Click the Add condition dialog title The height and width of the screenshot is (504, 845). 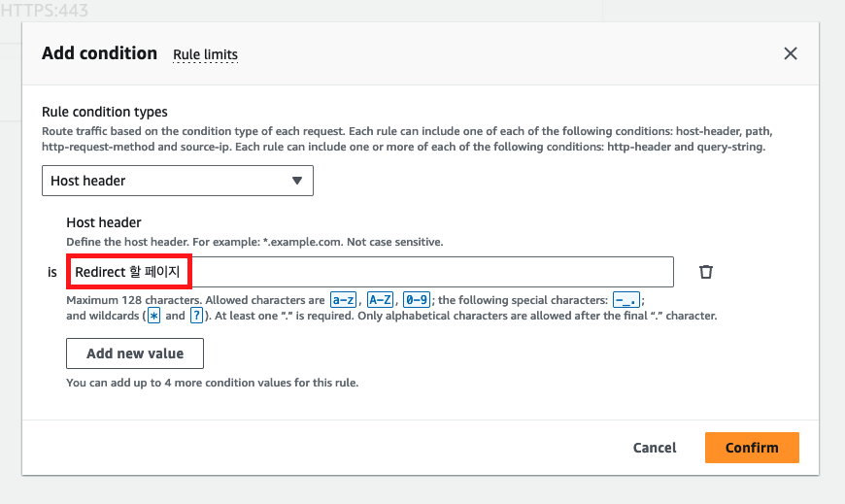pos(99,53)
